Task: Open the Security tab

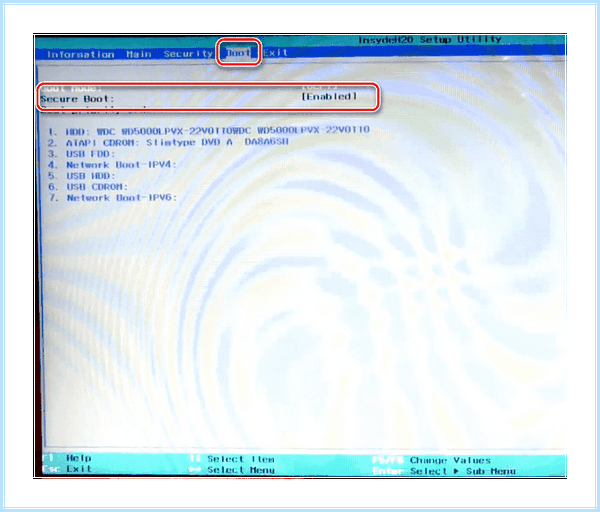Action: [x=188, y=54]
